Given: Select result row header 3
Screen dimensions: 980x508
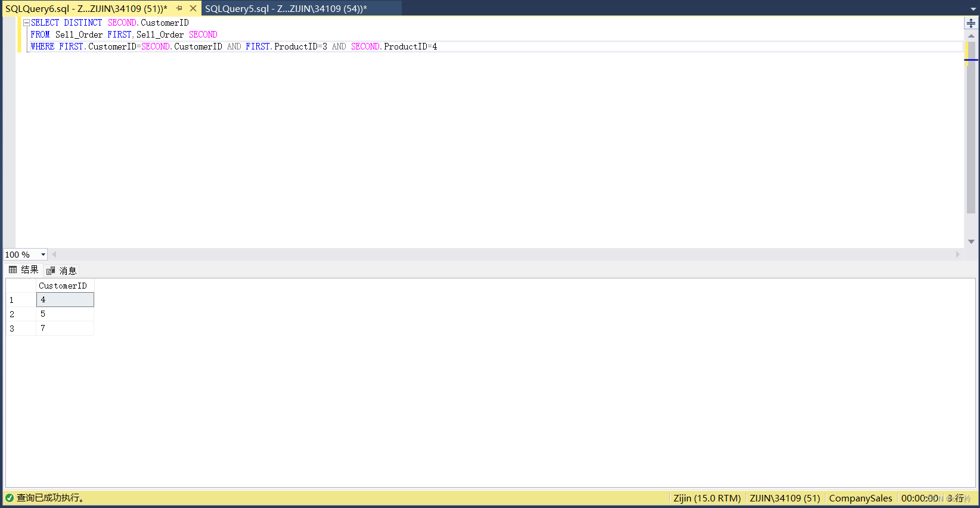Looking at the screenshot, I should (x=21, y=329).
